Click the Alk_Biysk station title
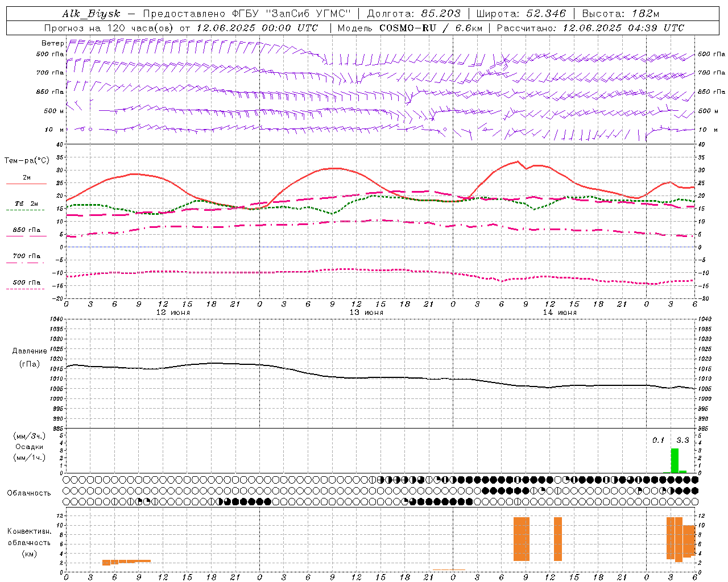728x582 pixels. coord(91,14)
